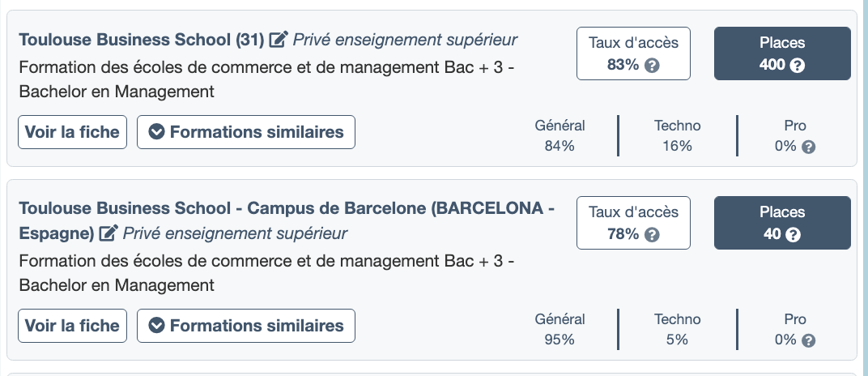Click the Techno 5% statistic

click(x=677, y=330)
